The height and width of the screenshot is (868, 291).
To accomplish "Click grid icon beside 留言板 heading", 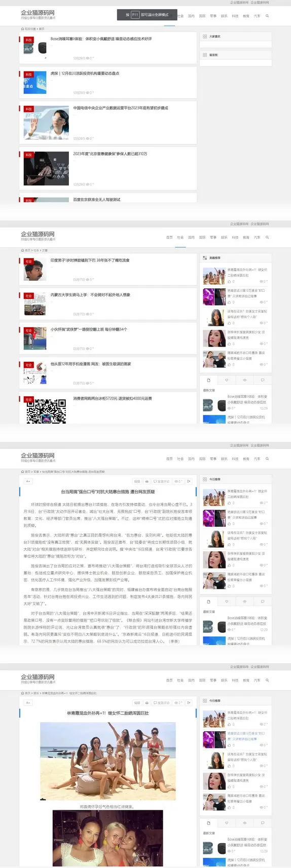I will 205,55.
